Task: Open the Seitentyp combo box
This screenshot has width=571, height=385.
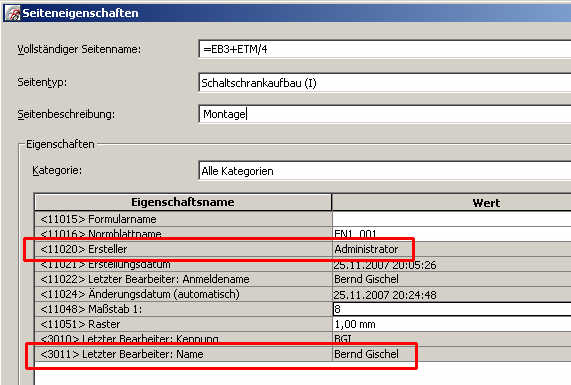Action: 385,83
